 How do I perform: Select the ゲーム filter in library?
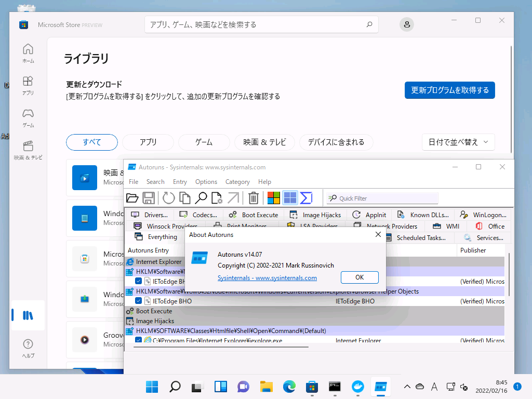pos(204,142)
